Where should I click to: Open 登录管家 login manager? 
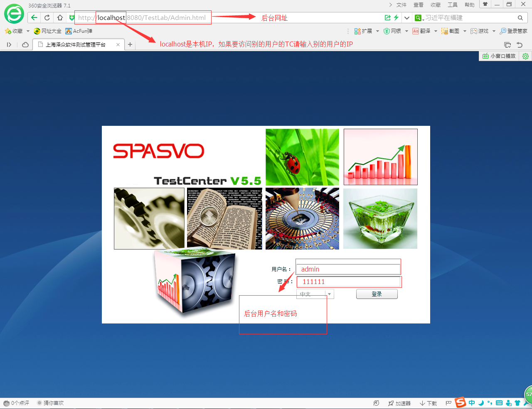tap(513, 31)
